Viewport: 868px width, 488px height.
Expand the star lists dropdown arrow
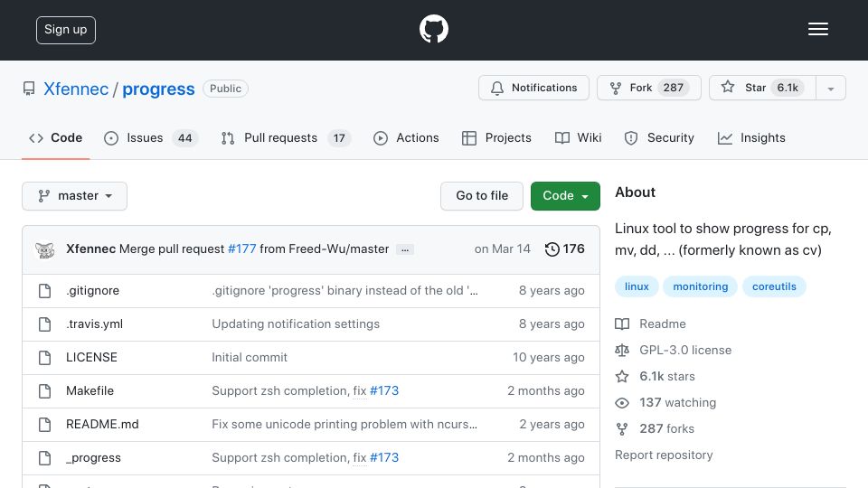(x=830, y=89)
